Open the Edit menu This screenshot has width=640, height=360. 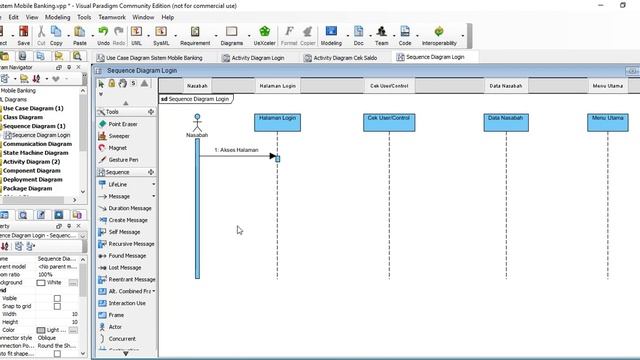point(13,17)
